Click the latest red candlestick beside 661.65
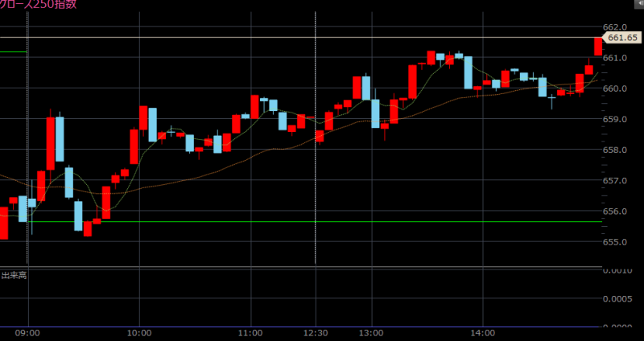Image resolution: width=644 pixels, height=341 pixels. [598, 47]
